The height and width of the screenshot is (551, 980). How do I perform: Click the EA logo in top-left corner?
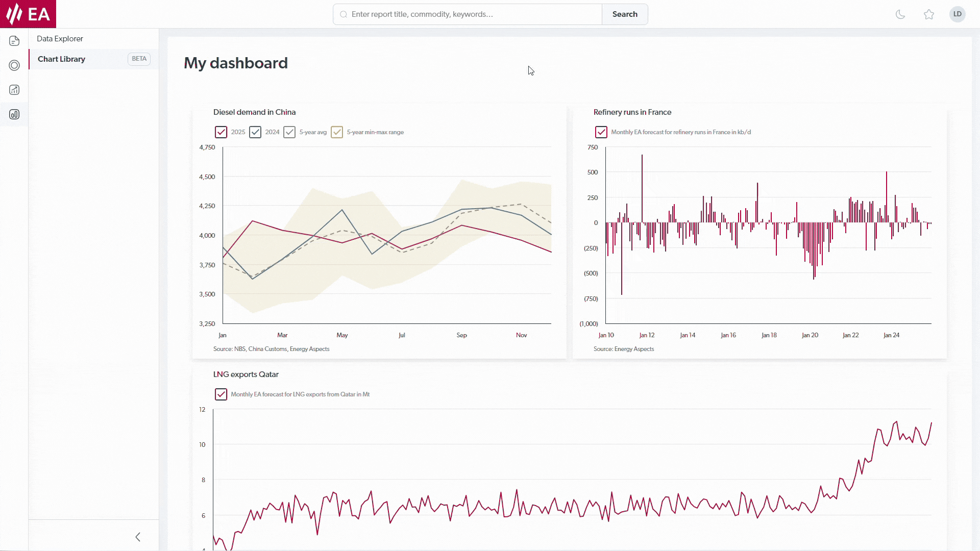28,14
